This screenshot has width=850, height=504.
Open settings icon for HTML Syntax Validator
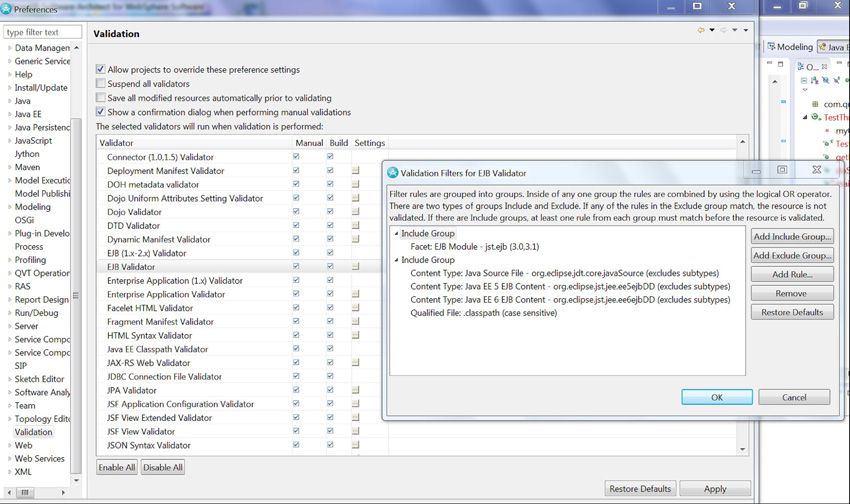356,335
